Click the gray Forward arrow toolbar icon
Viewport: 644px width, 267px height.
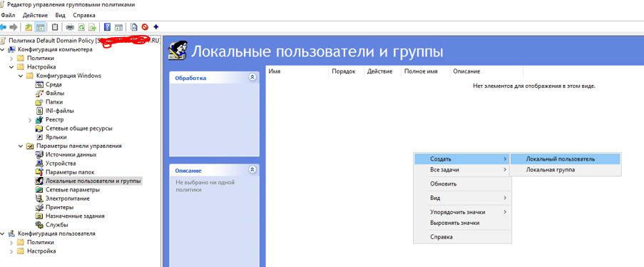[14, 27]
